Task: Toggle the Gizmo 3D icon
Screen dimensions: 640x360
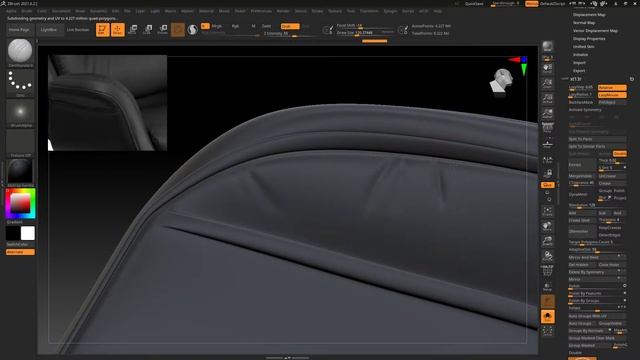Action: pos(178,30)
